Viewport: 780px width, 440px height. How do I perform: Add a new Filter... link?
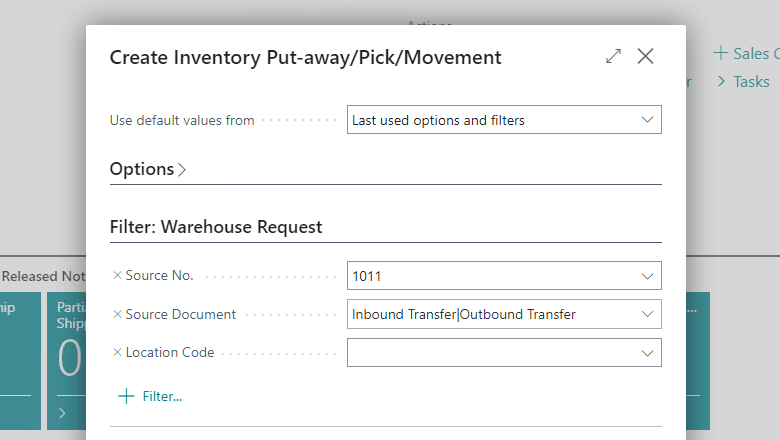162,396
